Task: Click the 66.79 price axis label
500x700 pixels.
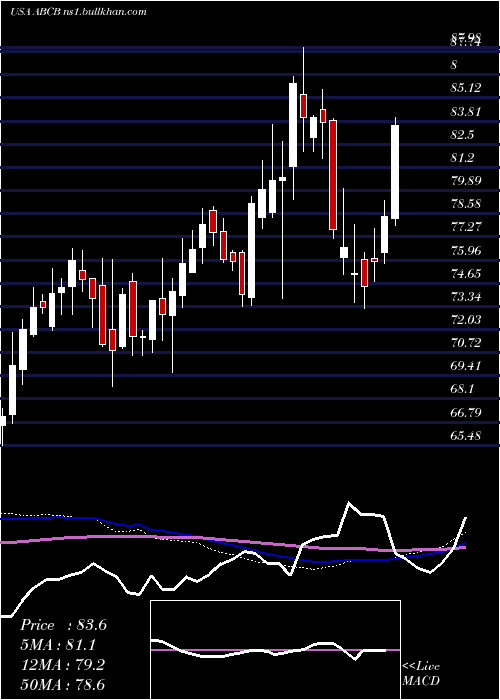Action: [x=466, y=412]
